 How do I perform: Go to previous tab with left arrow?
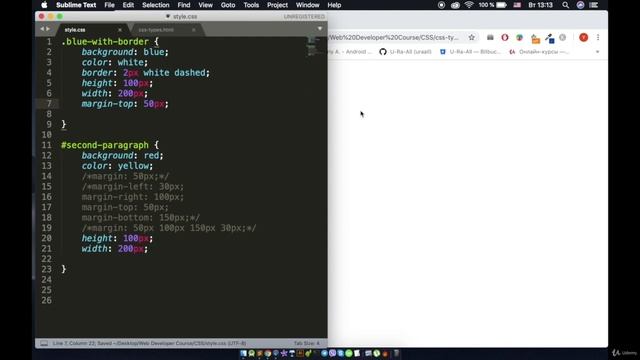(x=42, y=29)
